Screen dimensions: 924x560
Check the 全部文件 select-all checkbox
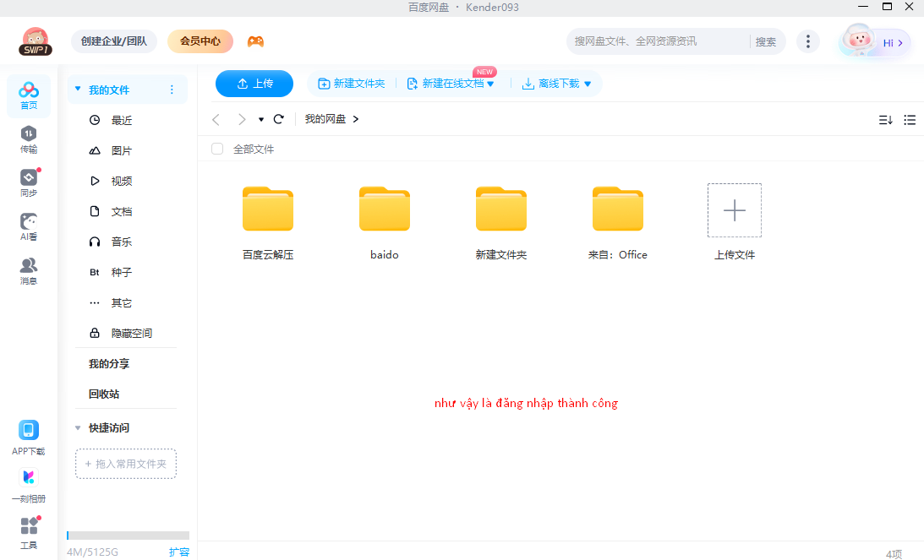(x=217, y=149)
